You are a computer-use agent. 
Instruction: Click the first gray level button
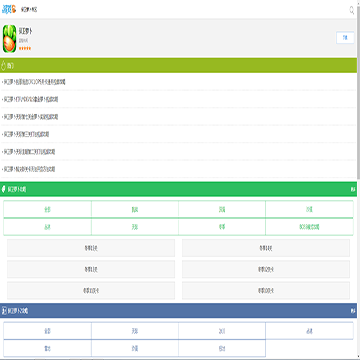91,248
